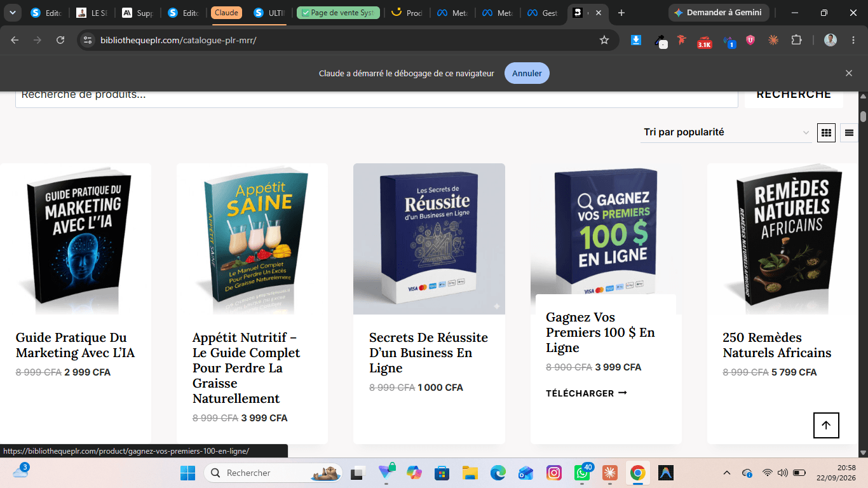
Task: Click the RECHERCHE search button
Action: tap(794, 94)
